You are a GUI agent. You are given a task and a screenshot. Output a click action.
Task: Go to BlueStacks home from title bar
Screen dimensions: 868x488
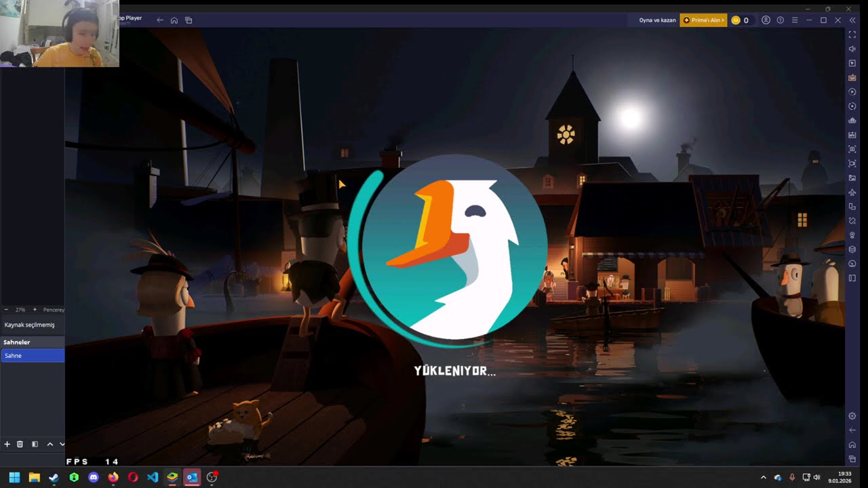tap(174, 20)
